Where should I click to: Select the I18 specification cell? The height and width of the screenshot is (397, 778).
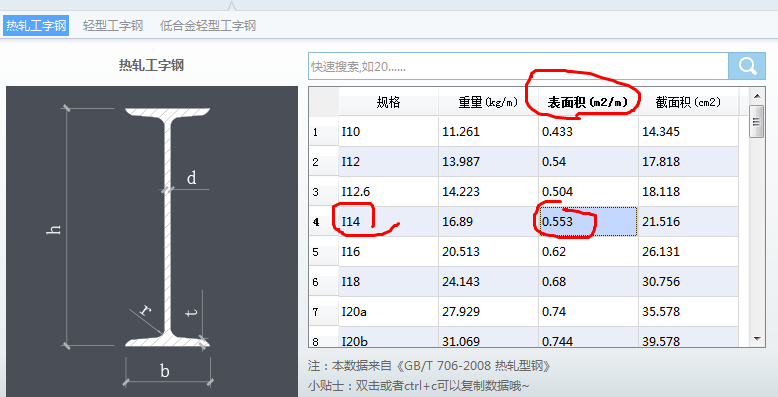coord(389,282)
